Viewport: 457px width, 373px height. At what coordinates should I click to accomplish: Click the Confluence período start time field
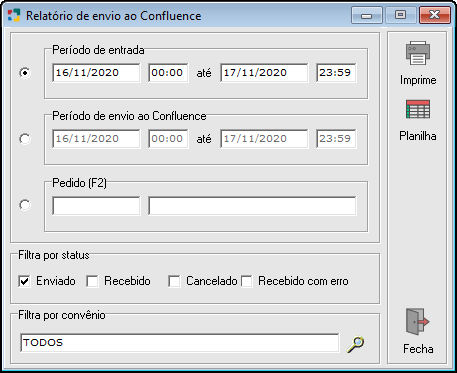point(168,139)
